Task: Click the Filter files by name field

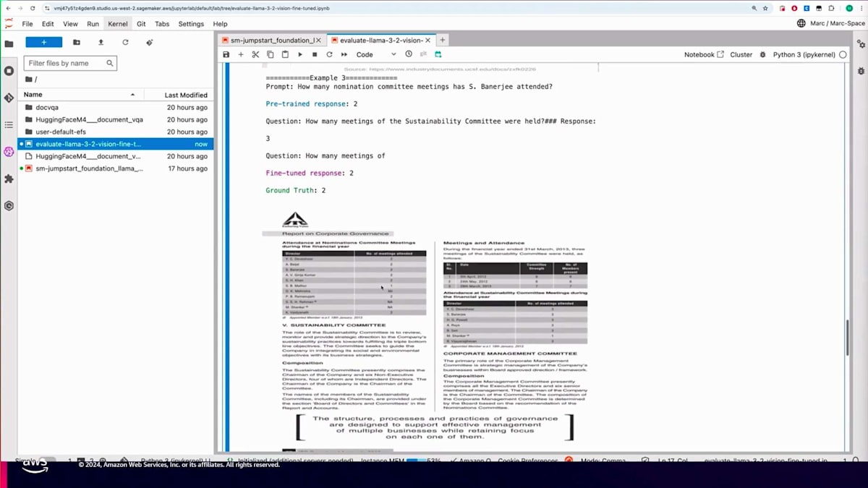Action: [x=70, y=63]
